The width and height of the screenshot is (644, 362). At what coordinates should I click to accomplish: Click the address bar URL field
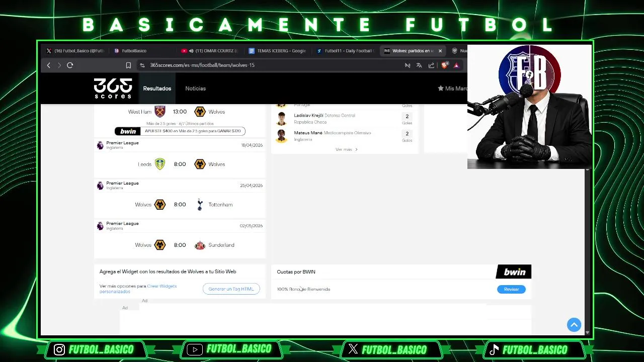tap(272, 65)
